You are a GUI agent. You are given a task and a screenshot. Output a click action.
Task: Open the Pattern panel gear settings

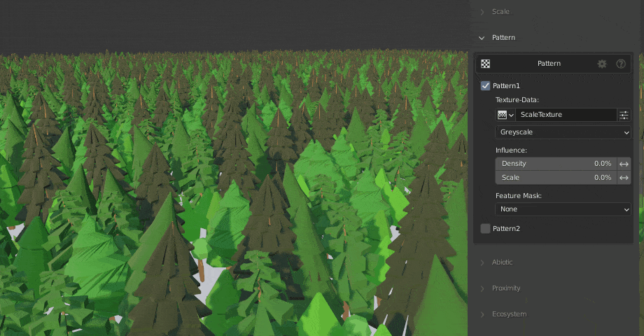coord(602,64)
